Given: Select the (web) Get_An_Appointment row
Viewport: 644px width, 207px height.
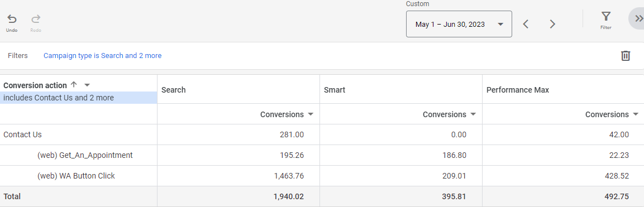Looking at the screenshot, I should point(84,155).
